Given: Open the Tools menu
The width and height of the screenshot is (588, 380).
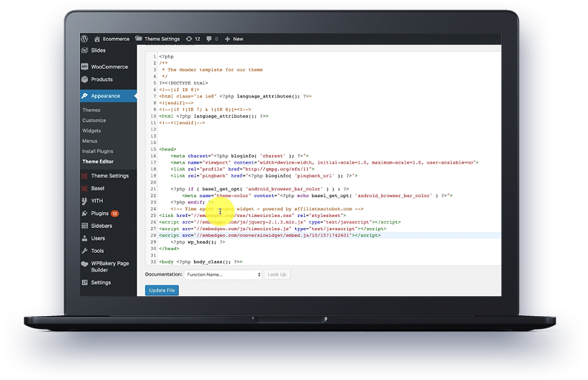Looking at the screenshot, I should 97,251.
